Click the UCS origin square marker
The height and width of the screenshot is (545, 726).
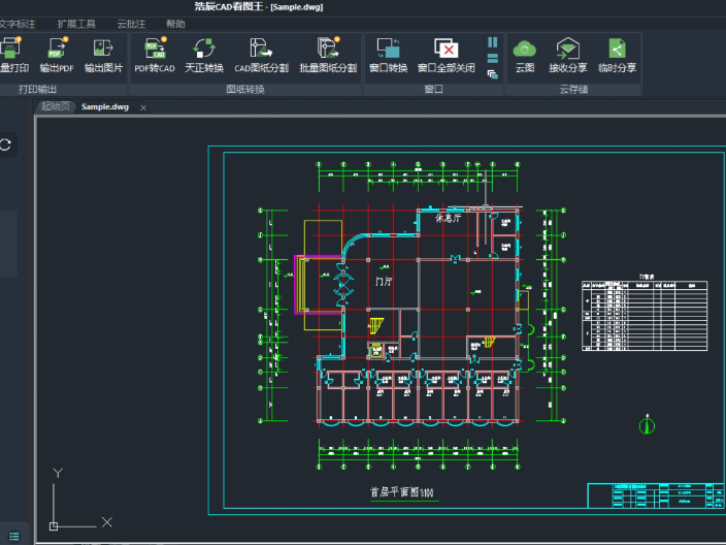pyautogui.click(x=54, y=526)
